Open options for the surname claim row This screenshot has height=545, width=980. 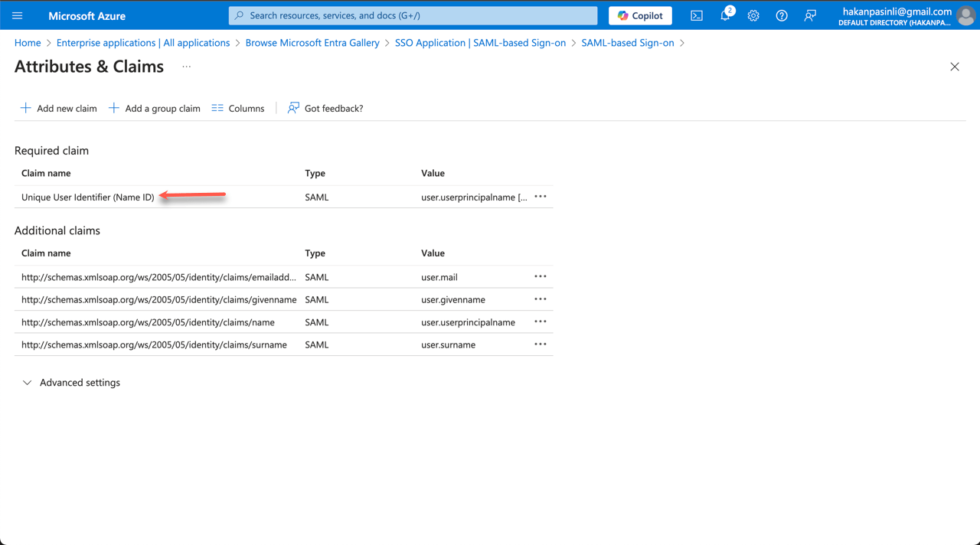[x=540, y=344]
